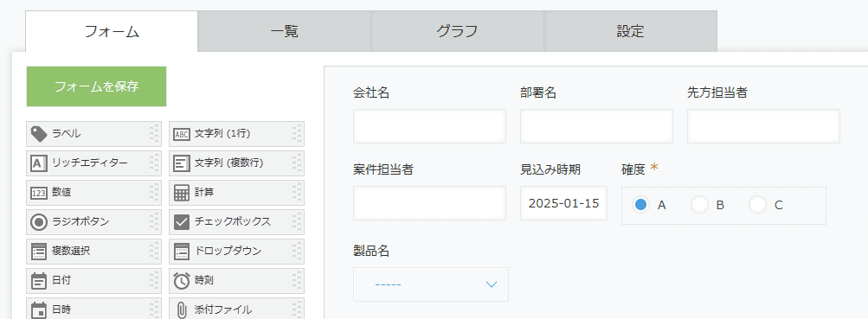868x319 pixels.
Task: Select radio option C for 確度
Action: tap(757, 205)
